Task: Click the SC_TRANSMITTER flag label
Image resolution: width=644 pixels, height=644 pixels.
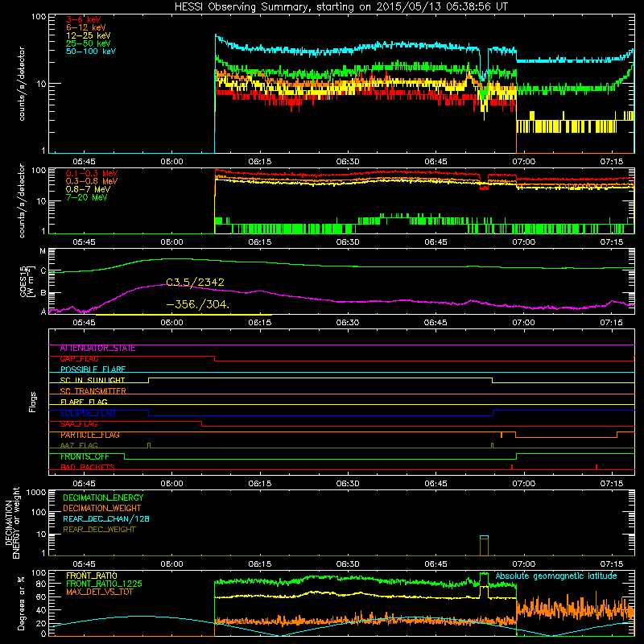Action: [93, 391]
